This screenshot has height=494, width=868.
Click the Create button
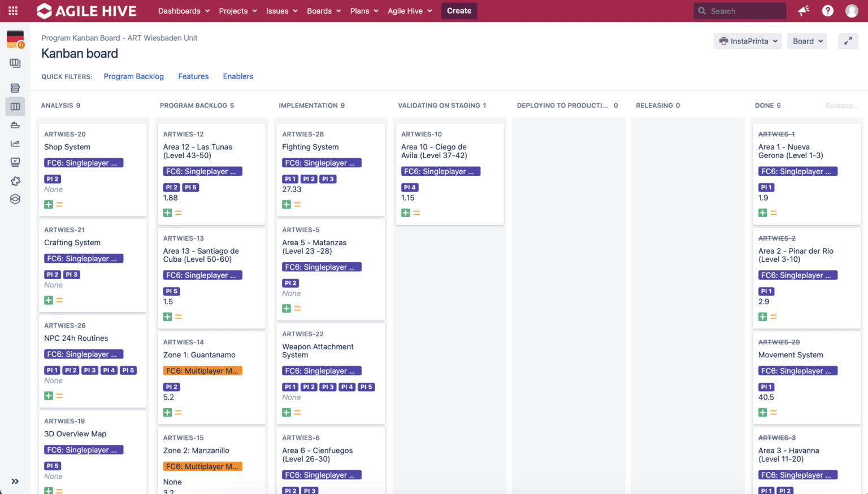pyautogui.click(x=459, y=11)
